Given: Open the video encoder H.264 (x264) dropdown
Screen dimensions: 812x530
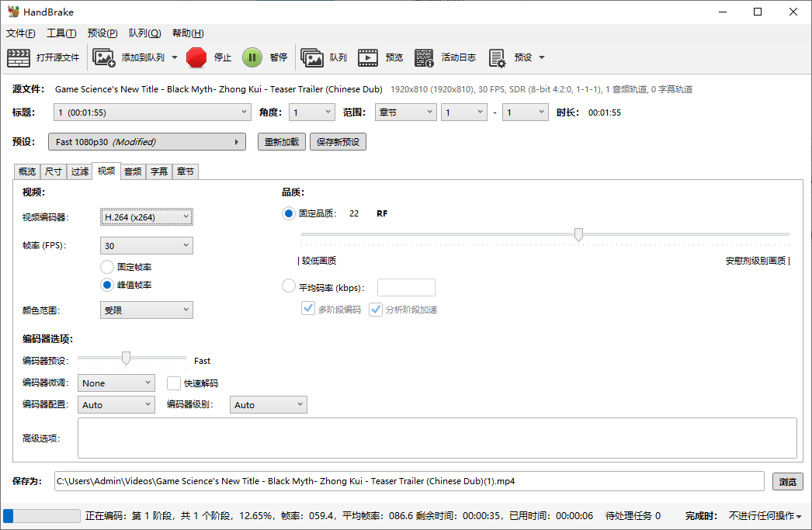Looking at the screenshot, I should pyautogui.click(x=147, y=217).
